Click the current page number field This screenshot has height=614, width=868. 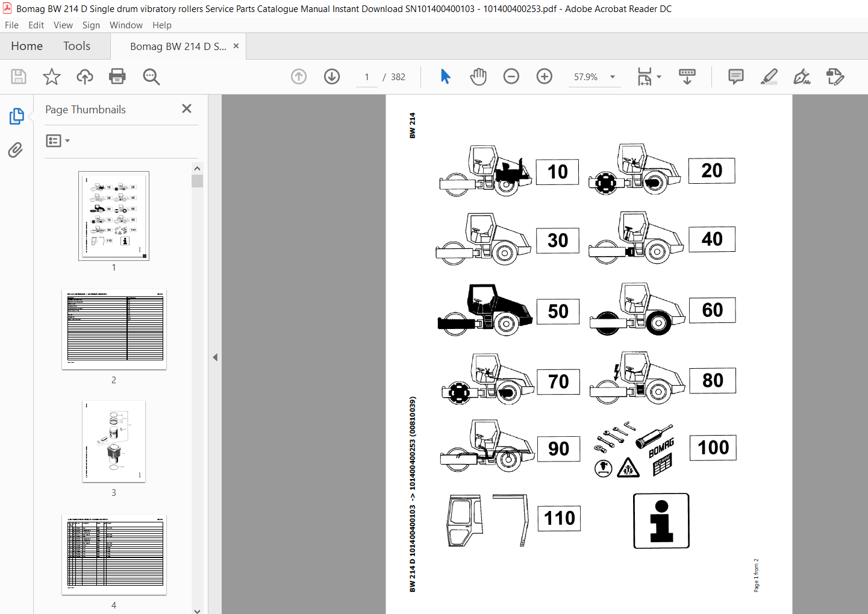click(367, 77)
